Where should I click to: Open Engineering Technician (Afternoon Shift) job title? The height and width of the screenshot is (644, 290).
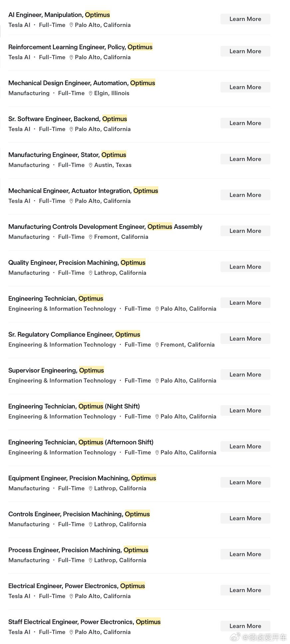81,442
